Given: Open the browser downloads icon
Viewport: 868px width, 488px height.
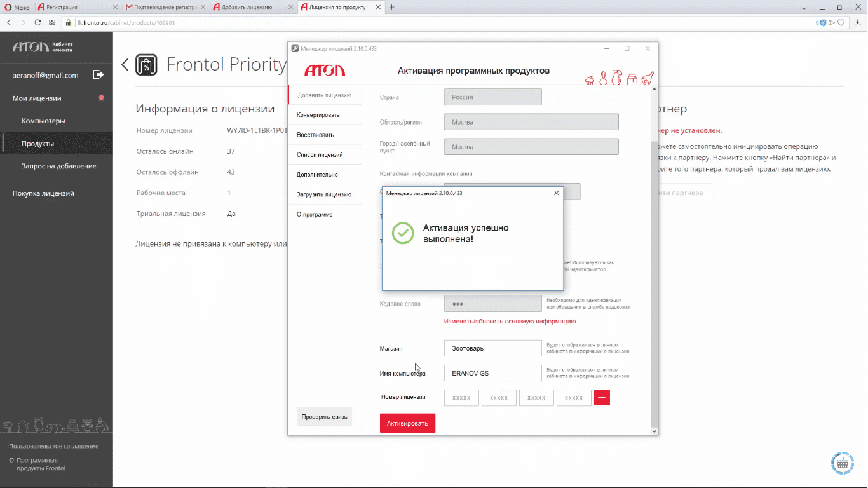Looking at the screenshot, I should pyautogui.click(x=858, y=22).
